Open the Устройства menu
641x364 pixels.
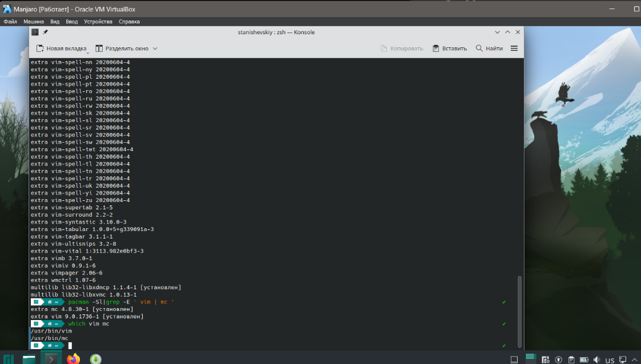(x=98, y=22)
